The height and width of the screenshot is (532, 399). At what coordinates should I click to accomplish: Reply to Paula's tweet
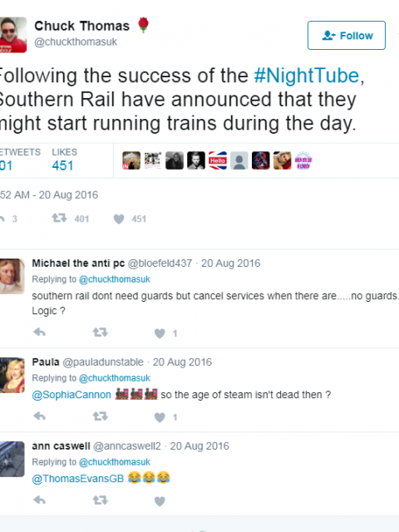(40, 416)
